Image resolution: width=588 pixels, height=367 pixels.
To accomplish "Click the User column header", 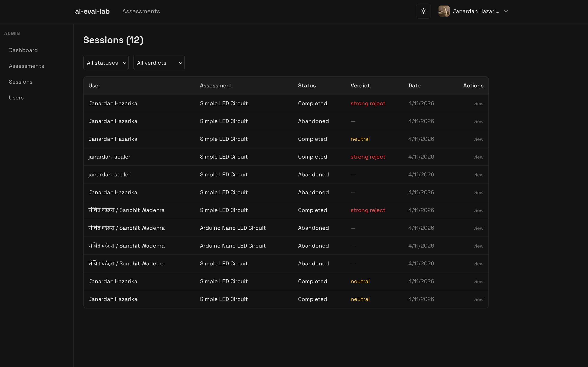I will [94, 85].
